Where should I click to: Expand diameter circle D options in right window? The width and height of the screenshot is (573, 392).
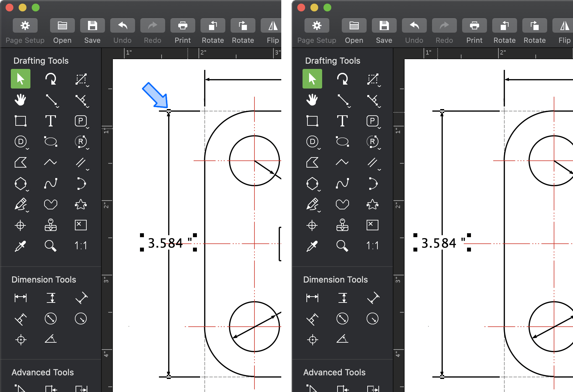[x=319, y=149]
